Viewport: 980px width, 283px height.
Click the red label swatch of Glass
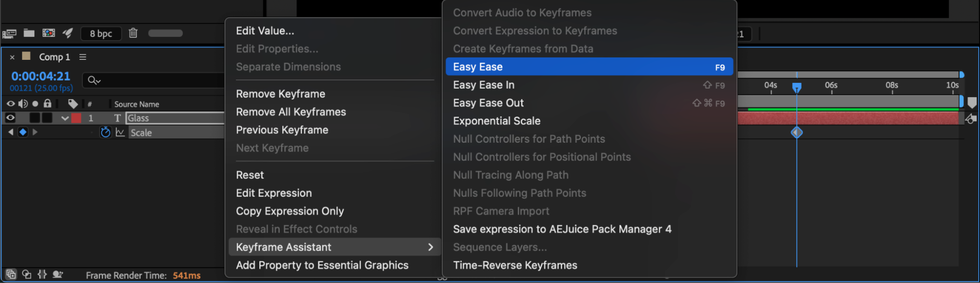76,118
